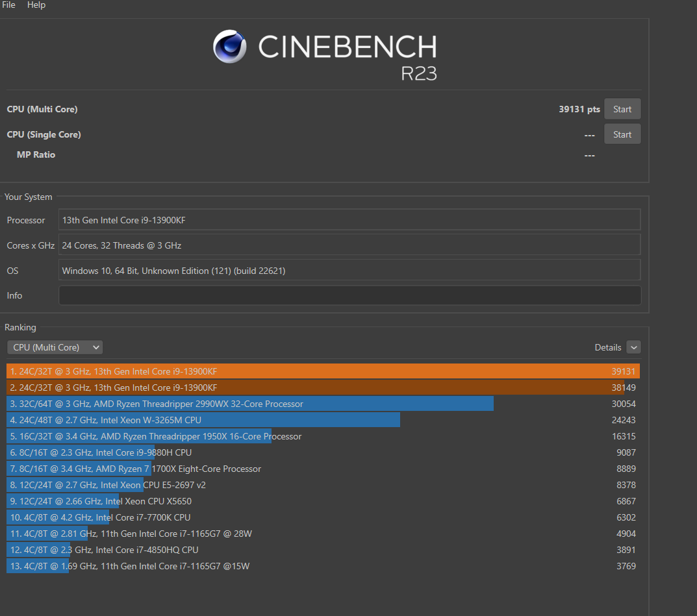Select the Xeon X5650 ranking row

click(x=323, y=501)
